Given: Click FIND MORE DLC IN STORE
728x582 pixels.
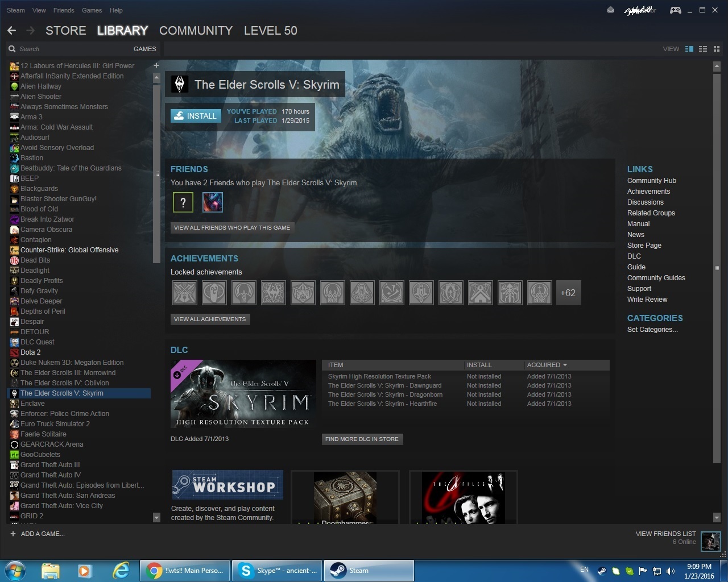Looking at the screenshot, I should click(x=362, y=439).
